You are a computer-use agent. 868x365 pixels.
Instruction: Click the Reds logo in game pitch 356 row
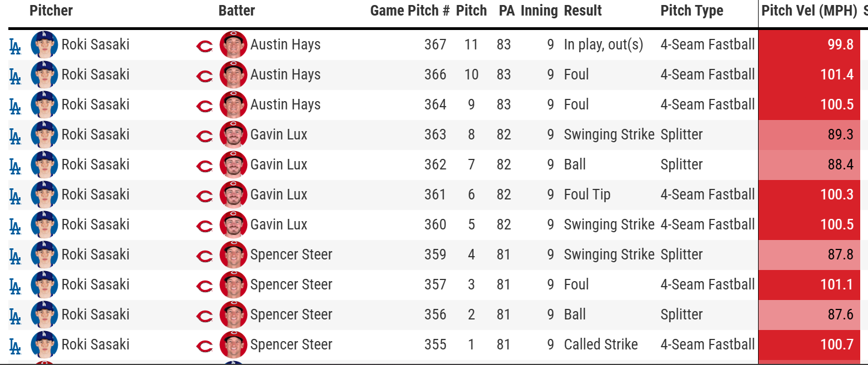(x=204, y=315)
